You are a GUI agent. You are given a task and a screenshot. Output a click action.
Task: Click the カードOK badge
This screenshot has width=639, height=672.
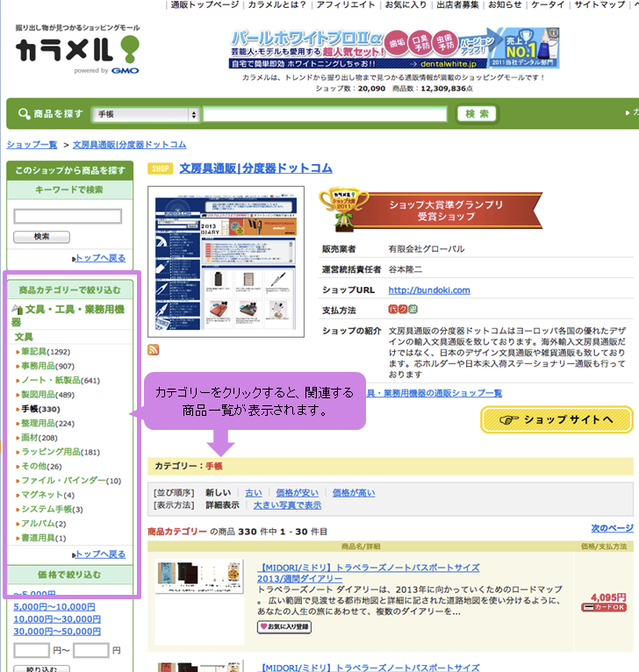604,607
